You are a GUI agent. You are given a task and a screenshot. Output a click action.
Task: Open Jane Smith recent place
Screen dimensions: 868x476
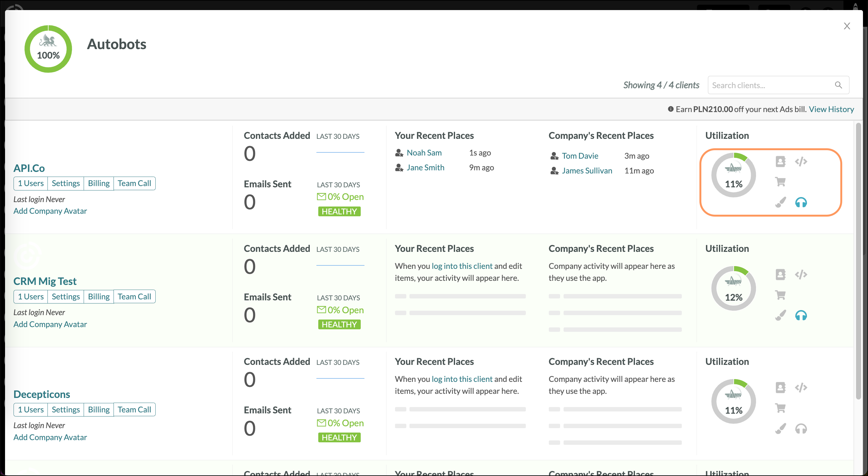(426, 168)
